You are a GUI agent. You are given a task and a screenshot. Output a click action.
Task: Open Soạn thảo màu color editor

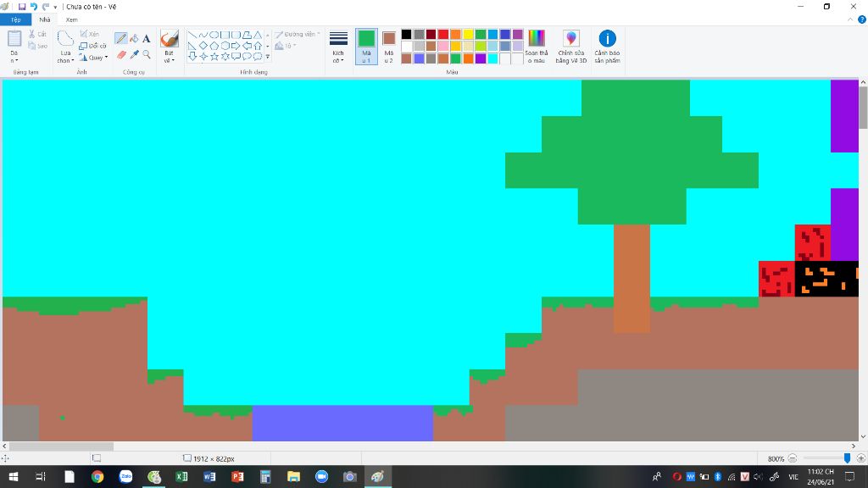(536, 47)
